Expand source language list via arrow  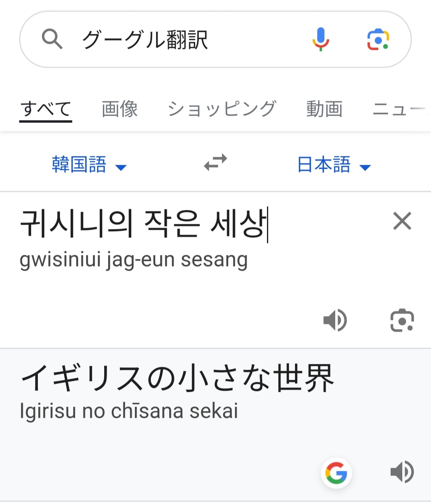click(121, 167)
